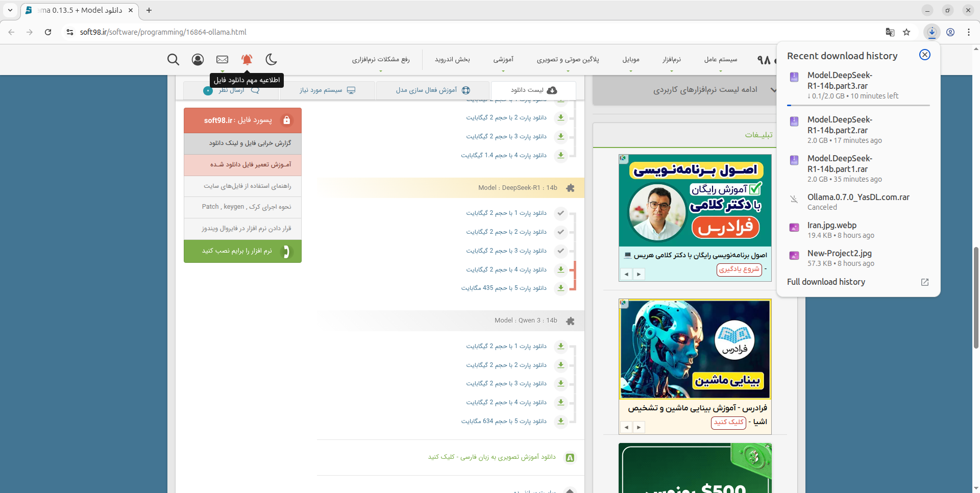The height and width of the screenshot is (493, 980).
Task: Expand the موبایل navigation dropdown
Action: tap(631, 60)
